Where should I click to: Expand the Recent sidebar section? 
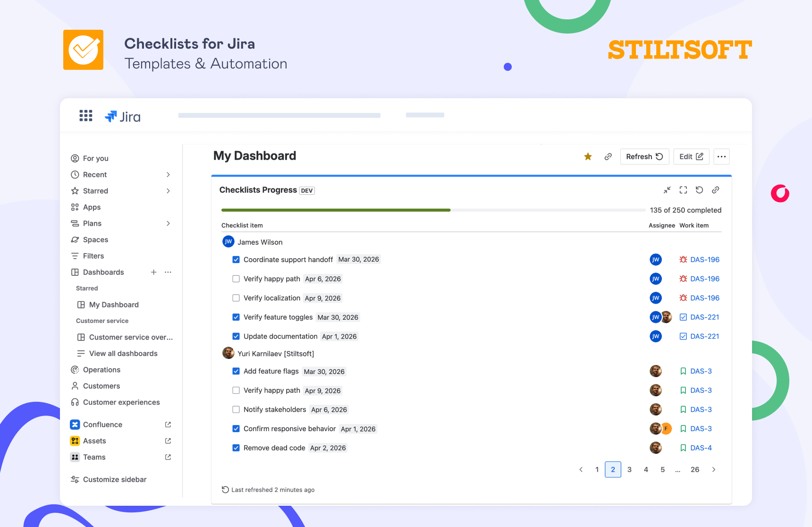(x=168, y=174)
